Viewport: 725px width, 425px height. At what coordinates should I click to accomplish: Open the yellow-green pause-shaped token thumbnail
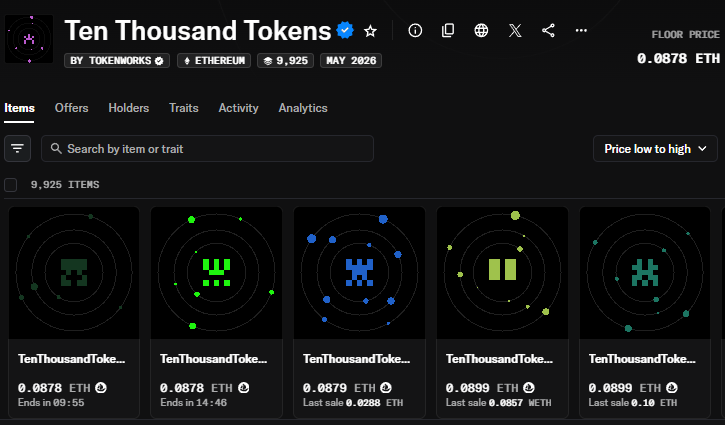[x=502, y=273]
